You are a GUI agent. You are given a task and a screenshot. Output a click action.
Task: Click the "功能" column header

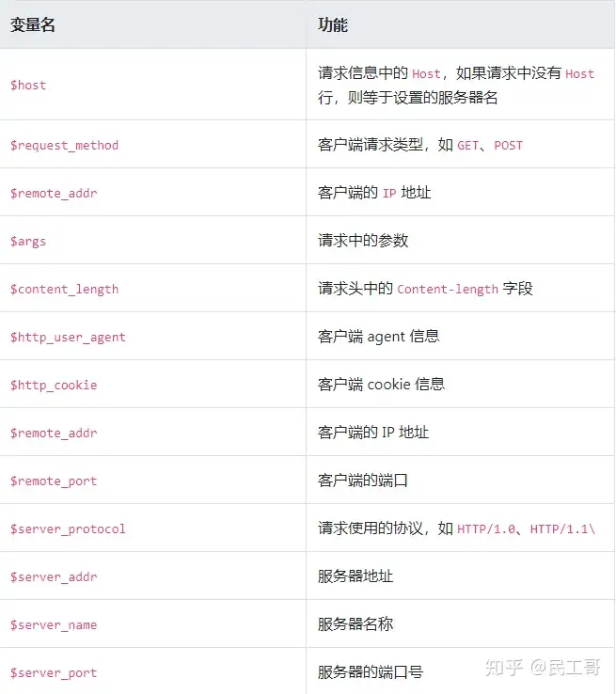coord(333,25)
